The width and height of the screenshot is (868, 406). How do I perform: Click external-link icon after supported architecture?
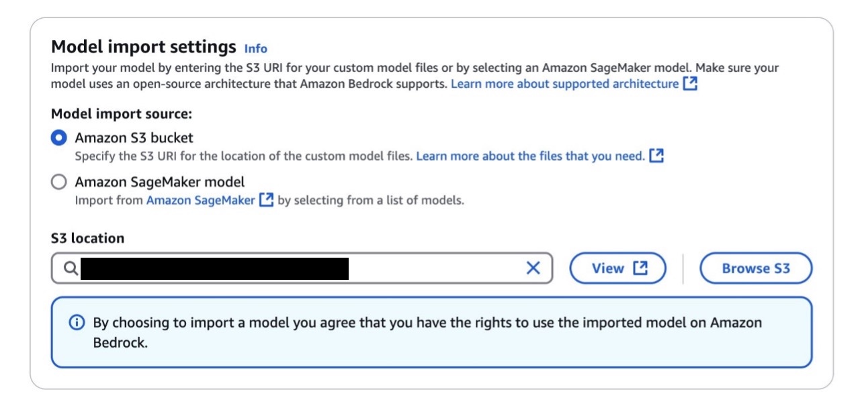pos(690,84)
